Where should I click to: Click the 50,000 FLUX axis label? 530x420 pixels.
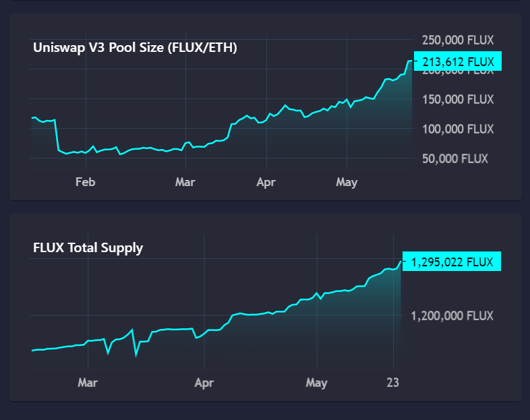click(455, 158)
